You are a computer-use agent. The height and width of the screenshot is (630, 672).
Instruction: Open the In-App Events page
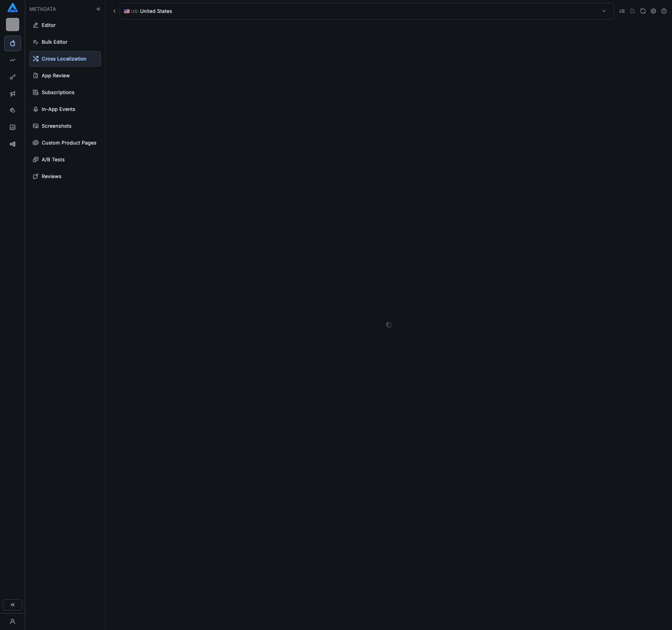pos(58,109)
